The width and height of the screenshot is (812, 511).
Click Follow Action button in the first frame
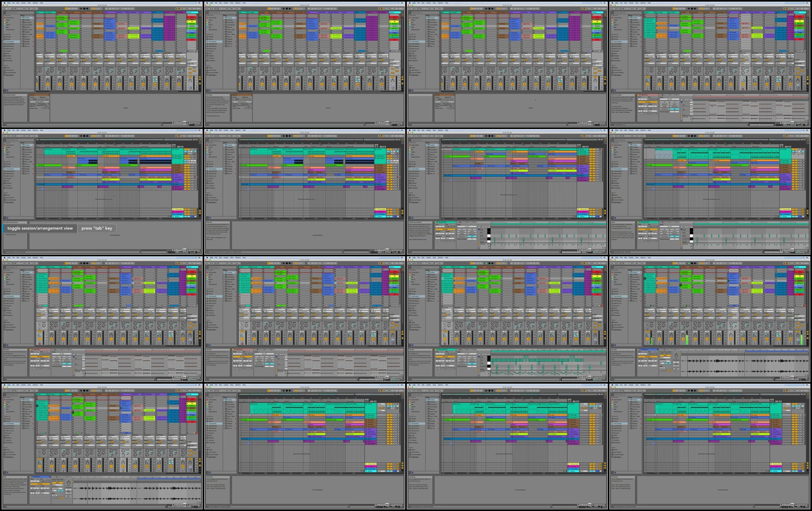pyautogui.click(x=40, y=102)
